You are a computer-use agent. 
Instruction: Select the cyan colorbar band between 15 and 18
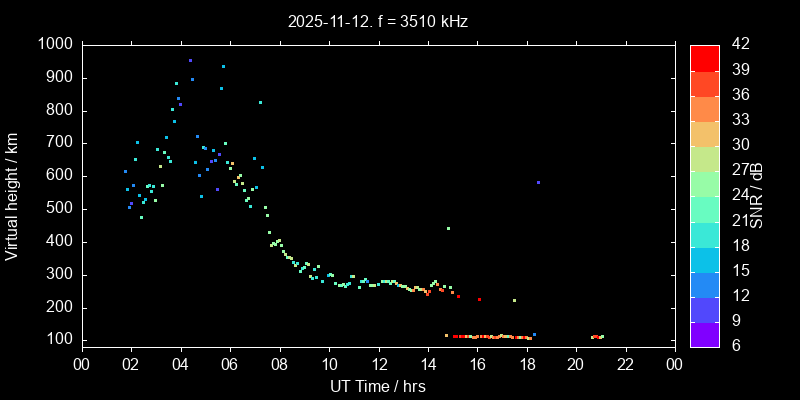click(x=704, y=259)
